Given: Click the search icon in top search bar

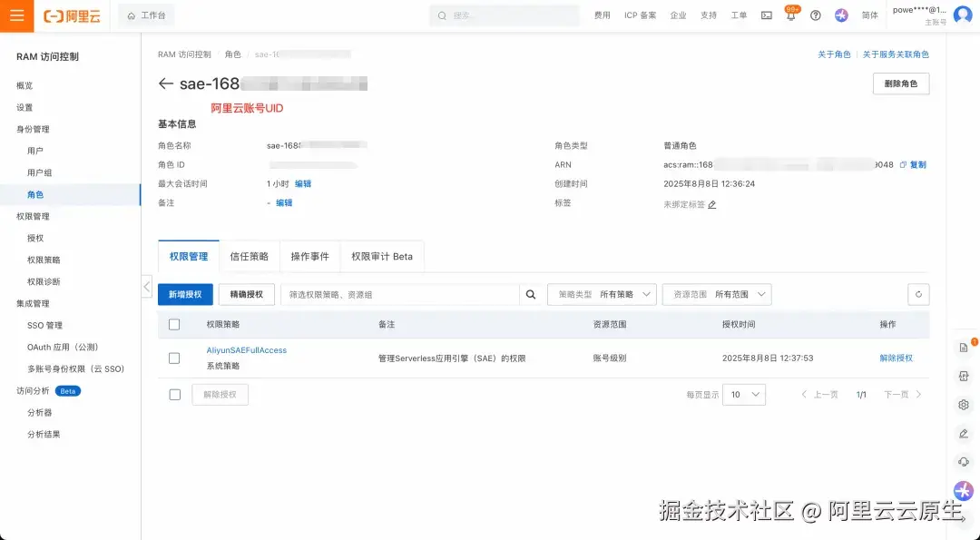Looking at the screenshot, I should coord(442,15).
